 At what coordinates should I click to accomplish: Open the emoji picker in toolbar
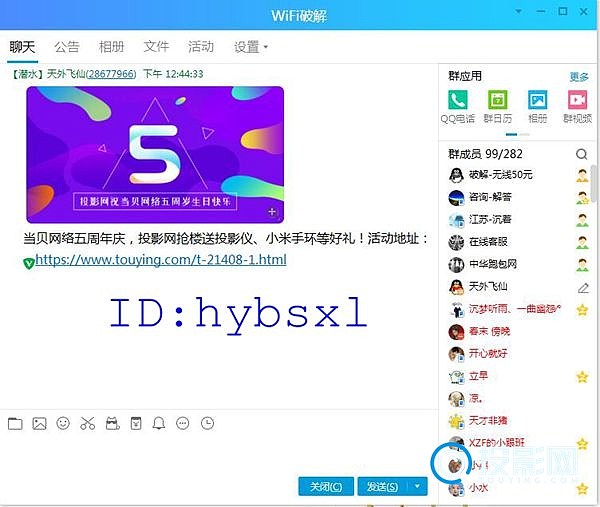coord(63,423)
